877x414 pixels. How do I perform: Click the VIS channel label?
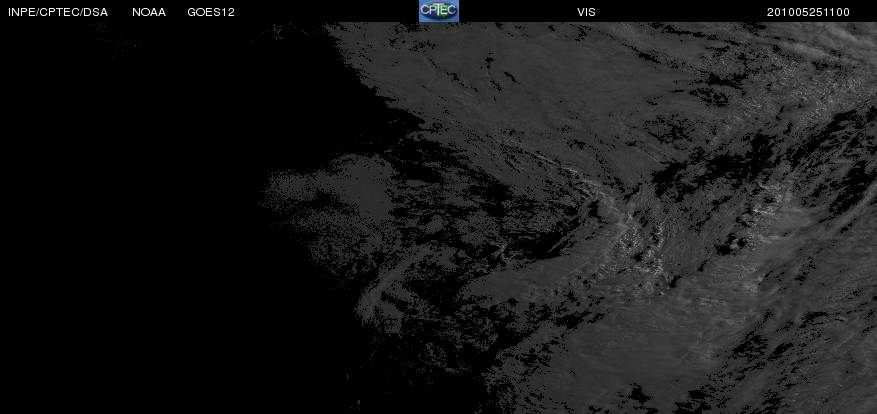coord(586,12)
